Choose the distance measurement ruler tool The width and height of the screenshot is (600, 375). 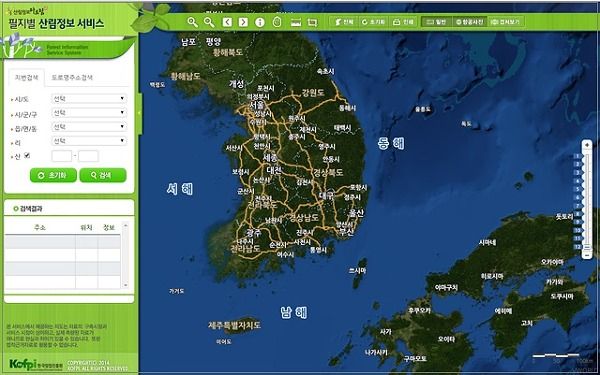[295, 23]
